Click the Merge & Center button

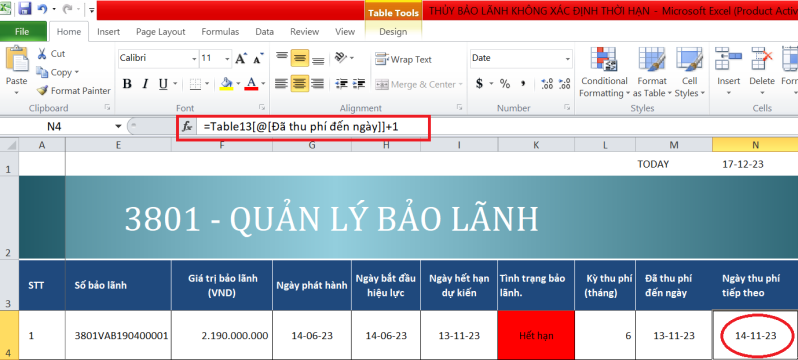(418, 85)
